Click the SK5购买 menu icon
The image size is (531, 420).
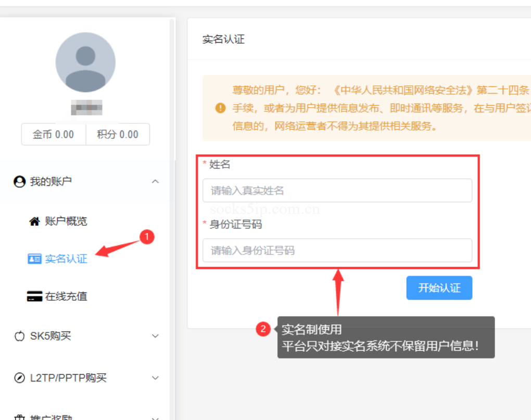[20, 336]
